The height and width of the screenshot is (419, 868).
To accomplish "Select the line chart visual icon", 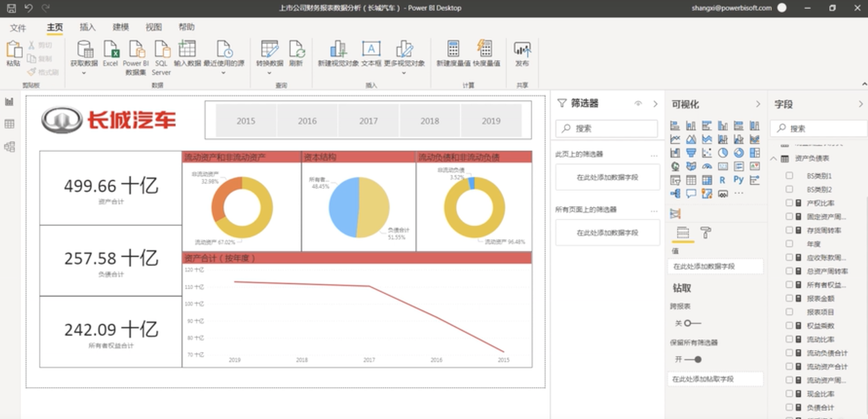I will click(675, 139).
